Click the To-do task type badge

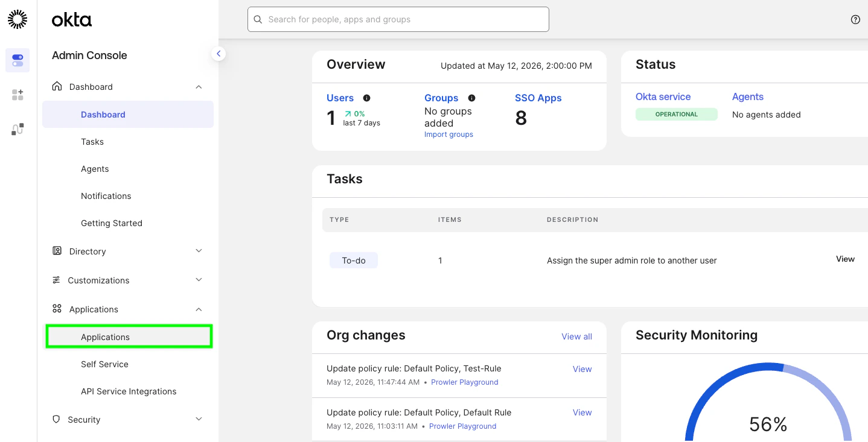tap(354, 260)
